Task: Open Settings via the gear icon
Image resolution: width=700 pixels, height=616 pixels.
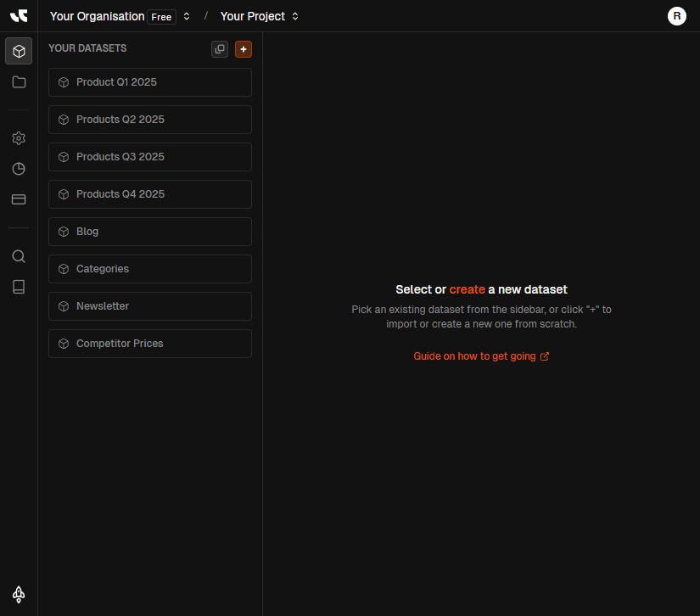Action: (18, 137)
